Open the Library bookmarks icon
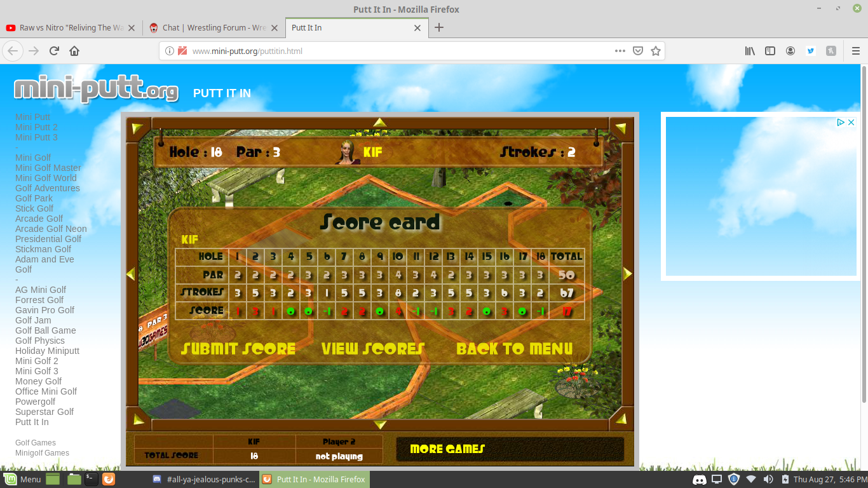Image resolution: width=868 pixels, height=488 pixels. tap(750, 51)
